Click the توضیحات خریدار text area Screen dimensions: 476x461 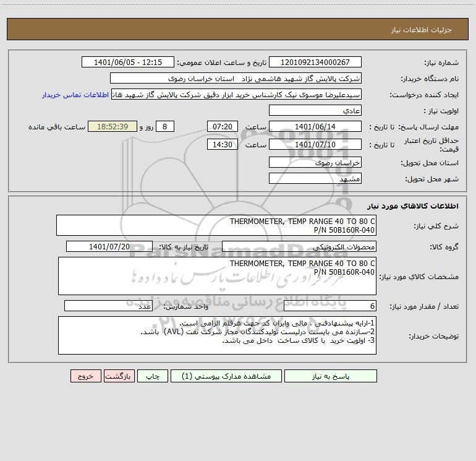217,335
